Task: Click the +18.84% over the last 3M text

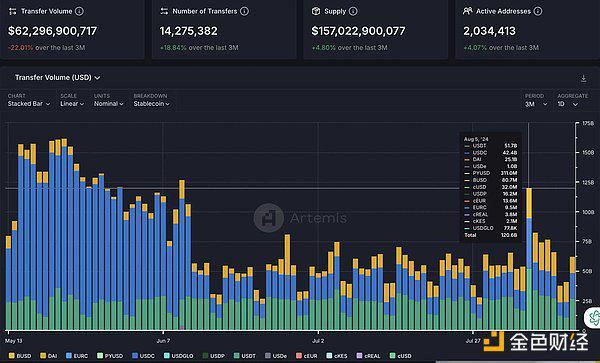Action: [x=199, y=48]
